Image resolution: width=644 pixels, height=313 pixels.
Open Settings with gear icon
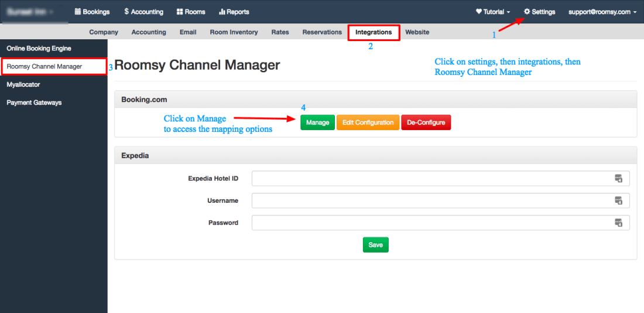click(540, 12)
